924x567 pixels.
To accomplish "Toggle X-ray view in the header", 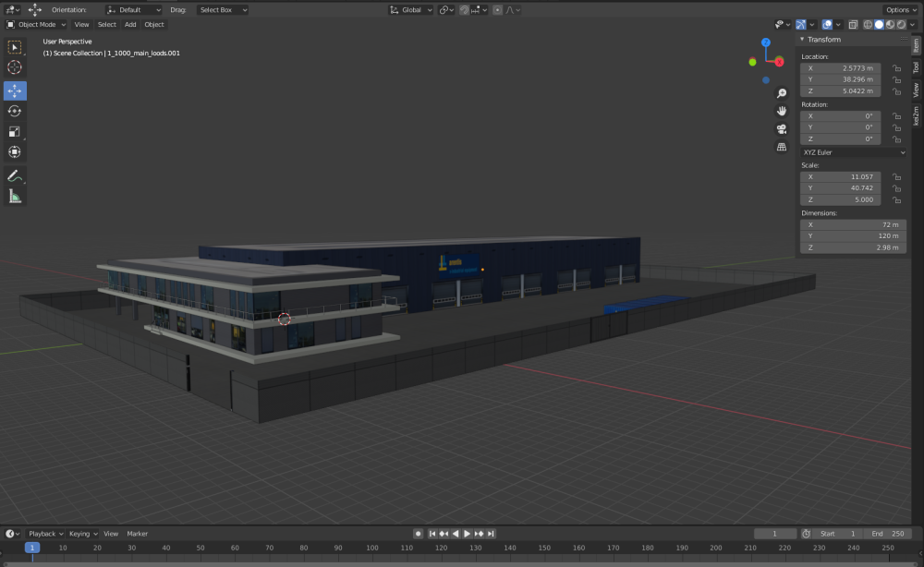I will click(x=853, y=25).
